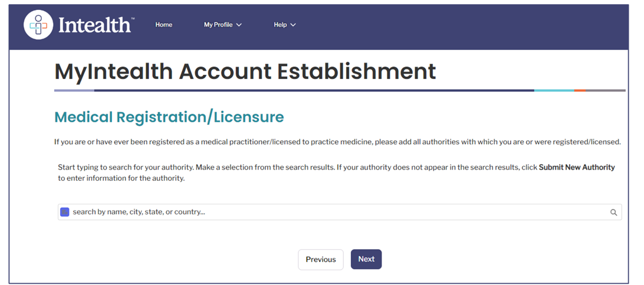644x285 pixels.
Task: Click the bold Submit New Authority text
Action: [x=577, y=167]
